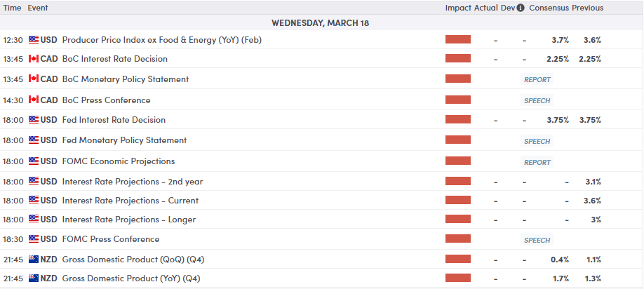Click the Consensus column header

pos(549,8)
